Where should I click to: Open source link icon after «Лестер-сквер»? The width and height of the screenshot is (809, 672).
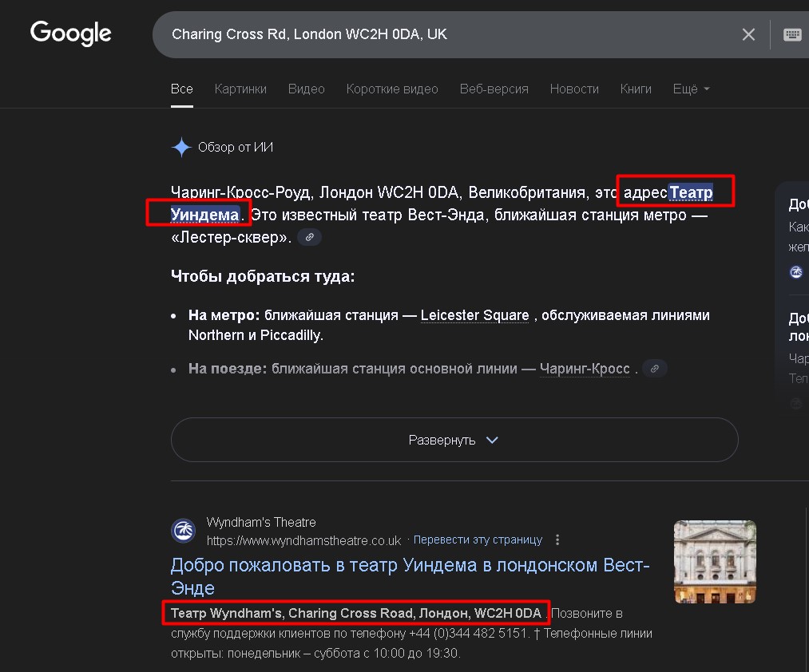[310, 237]
